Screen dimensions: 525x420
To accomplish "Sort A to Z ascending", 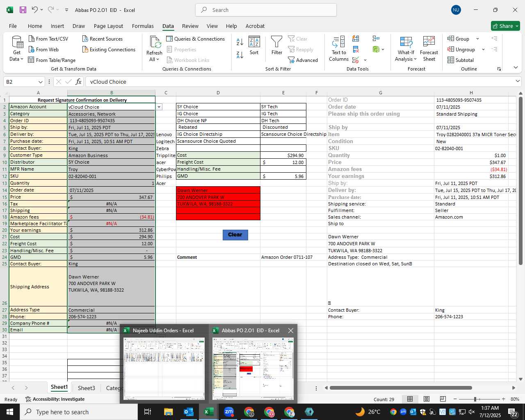I will click(240, 41).
